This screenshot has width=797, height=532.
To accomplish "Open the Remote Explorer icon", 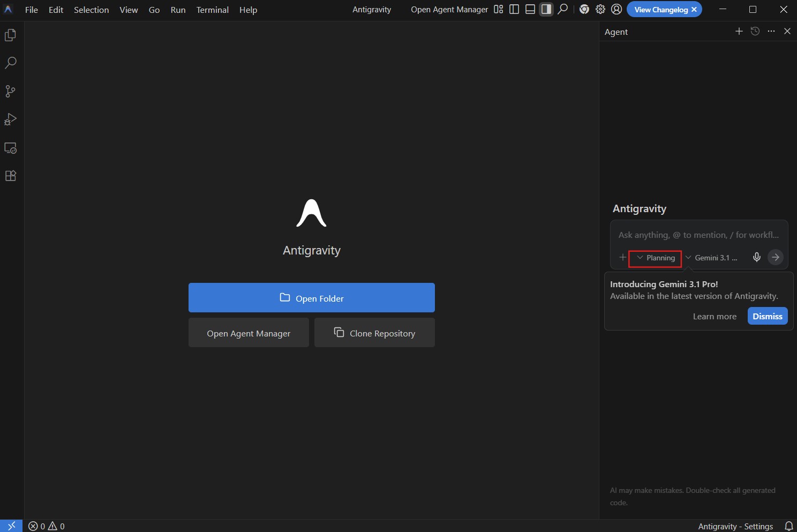I will (x=10, y=148).
